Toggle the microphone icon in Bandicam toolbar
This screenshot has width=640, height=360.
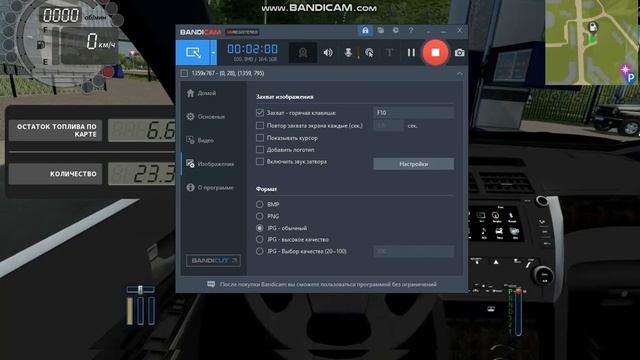(x=348, y=53)
